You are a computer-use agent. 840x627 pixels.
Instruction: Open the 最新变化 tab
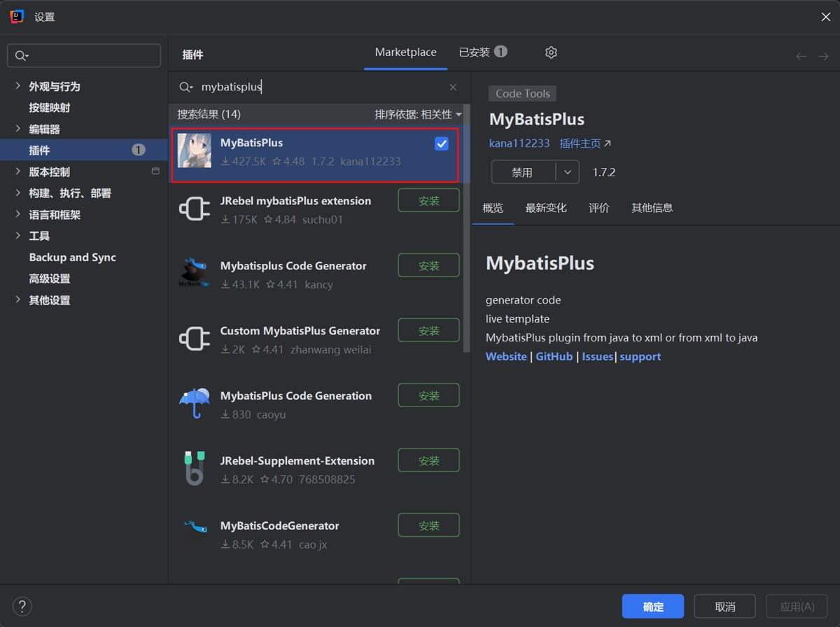(x=546, y=208)
